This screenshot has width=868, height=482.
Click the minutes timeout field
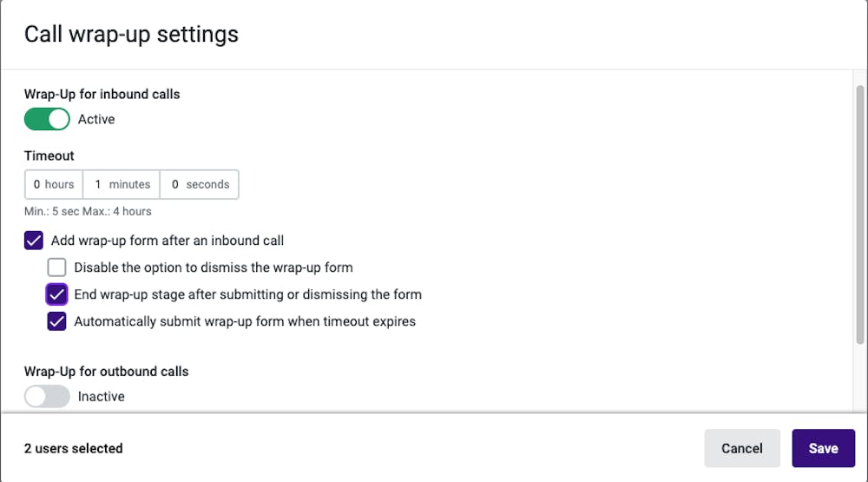tap(122, 184)
